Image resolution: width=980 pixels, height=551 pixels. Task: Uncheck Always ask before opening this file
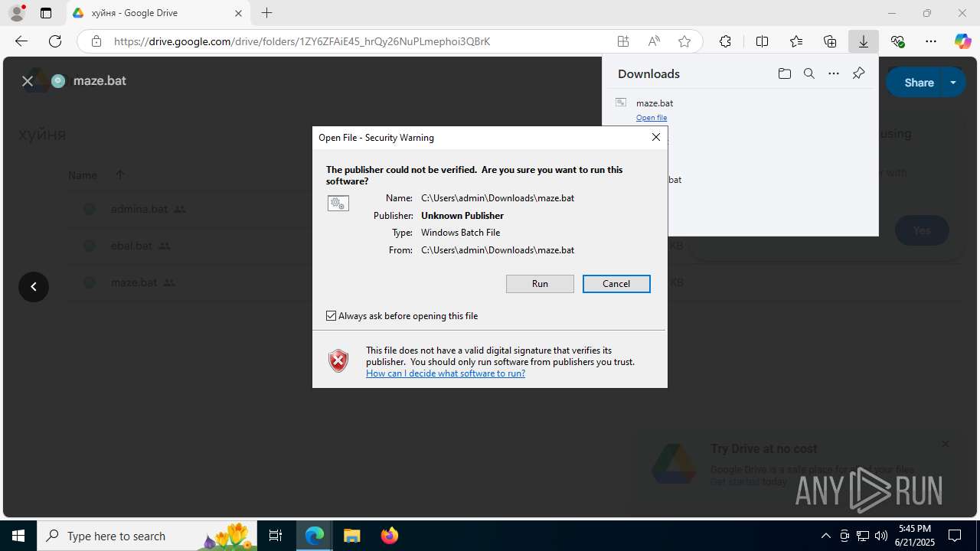point(332,316)
